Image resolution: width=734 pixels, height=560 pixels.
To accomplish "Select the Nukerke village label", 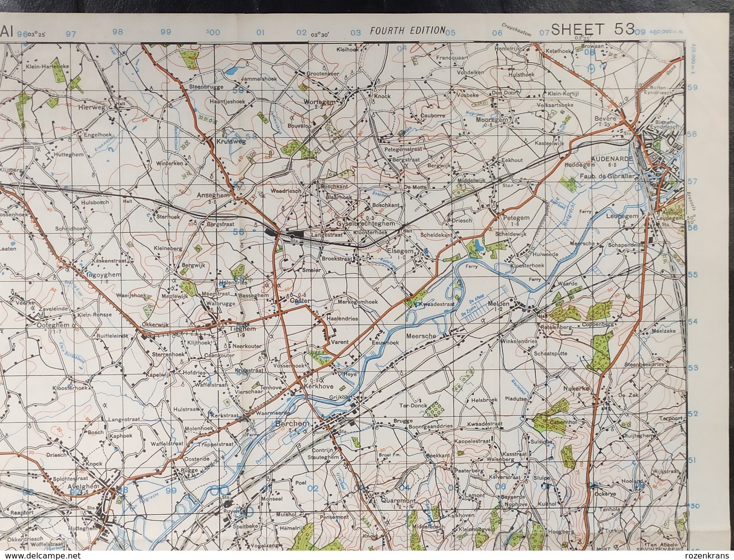I will 576,388.
